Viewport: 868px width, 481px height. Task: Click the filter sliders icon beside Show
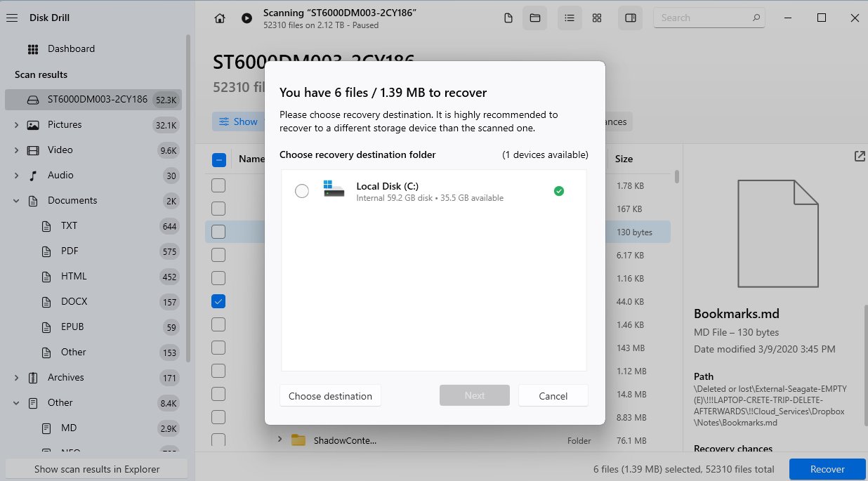pyautogui.click(x=224, y=121)
